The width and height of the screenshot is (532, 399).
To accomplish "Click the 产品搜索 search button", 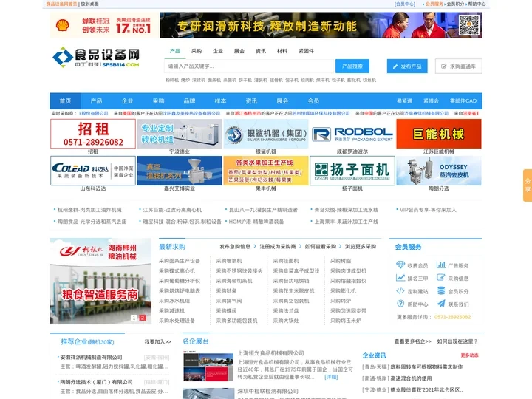I will [x=352, y=66].
